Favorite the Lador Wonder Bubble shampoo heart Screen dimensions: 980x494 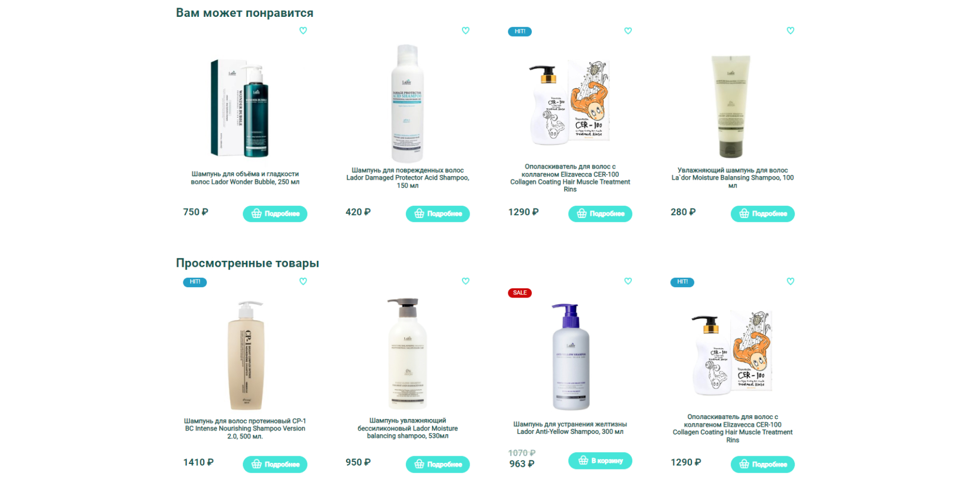pyautogui.click(x=303, y=31)
